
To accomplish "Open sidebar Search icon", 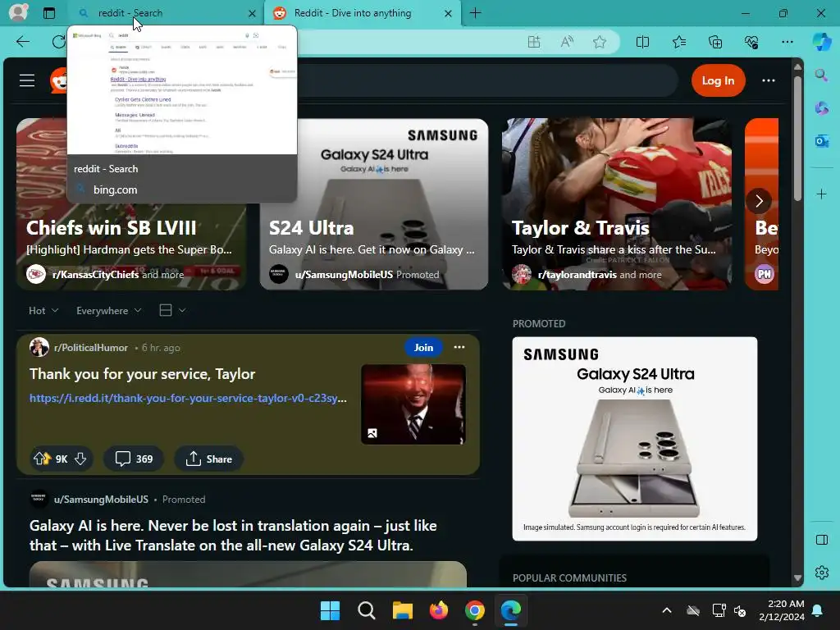I will point(821,75).
